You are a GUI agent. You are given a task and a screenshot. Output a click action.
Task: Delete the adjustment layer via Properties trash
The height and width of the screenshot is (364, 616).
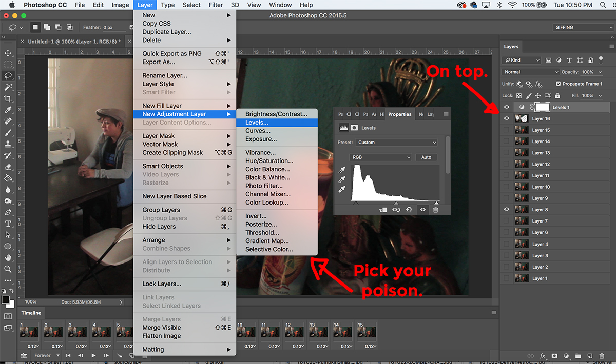click(x=435, y=209)
